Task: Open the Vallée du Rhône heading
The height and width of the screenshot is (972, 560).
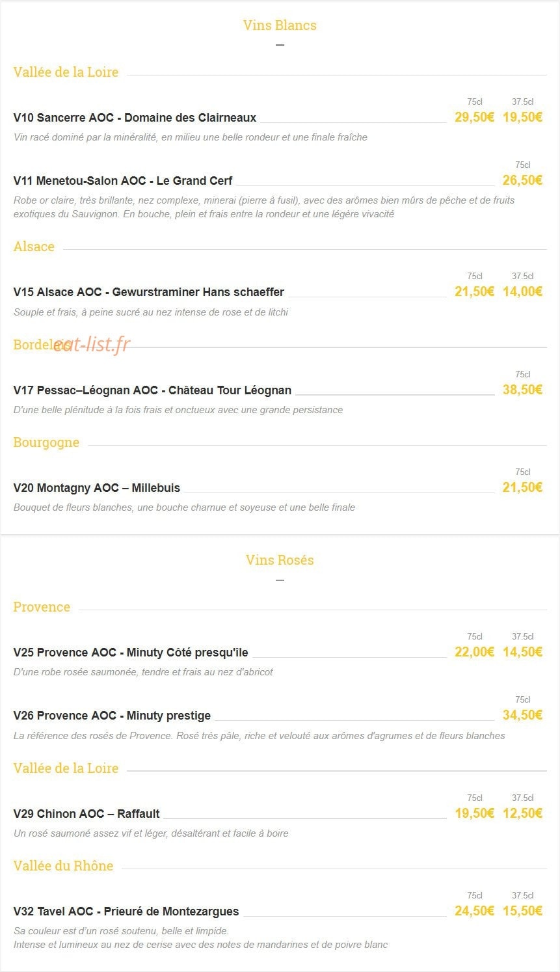Action: coord(63,866)
